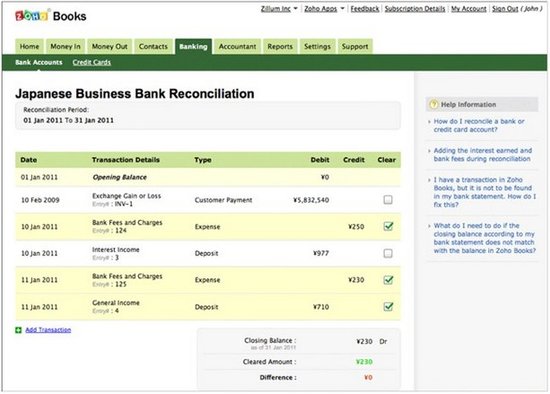The width and height of the screenshot is (550, 394).
Task: Untick the Clear checkbox for General Income
Action: point(388,307)
